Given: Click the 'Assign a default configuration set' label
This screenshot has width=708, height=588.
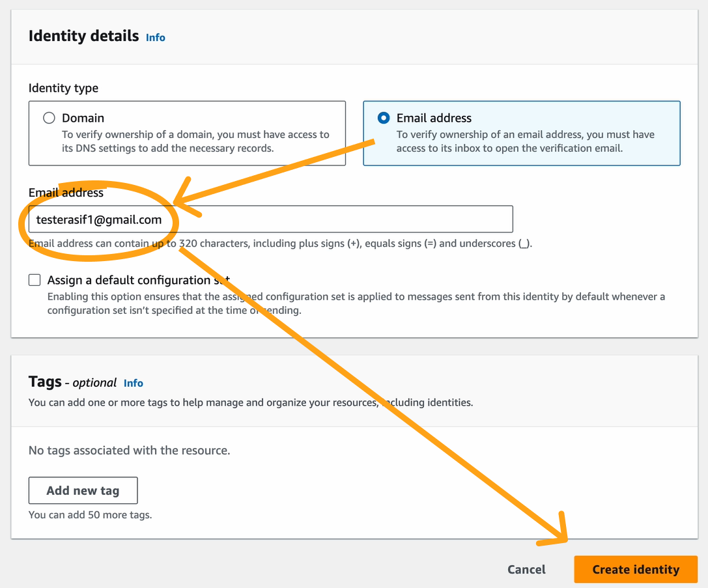Looking at the screenshot, I should coord(130,280).
